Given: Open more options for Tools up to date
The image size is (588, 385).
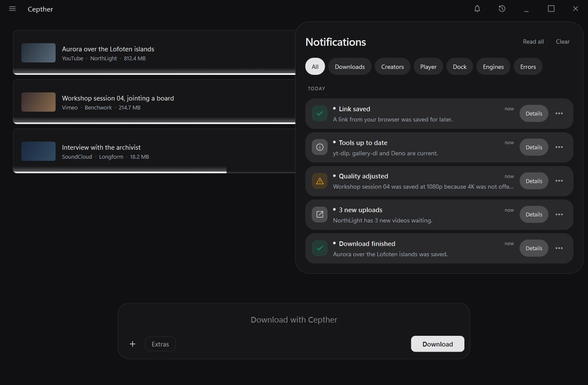Looking at the screenshot, I should pyautogui.click(x=559, y=147).
